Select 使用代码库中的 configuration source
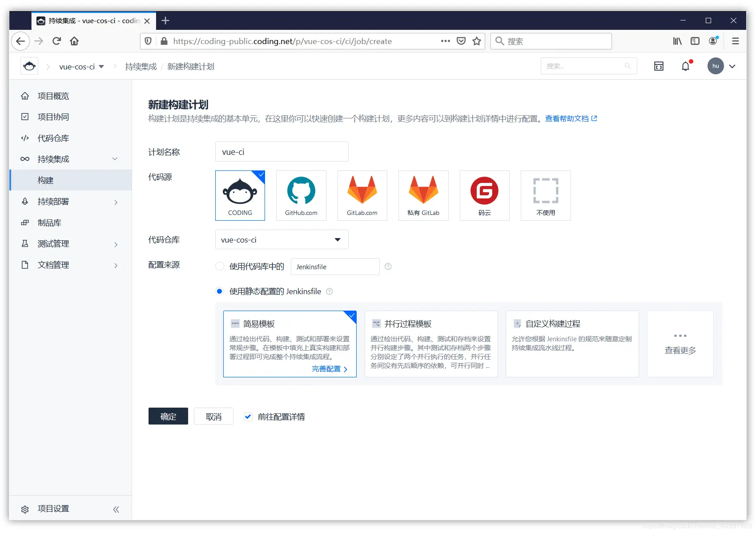 point(219,266)
